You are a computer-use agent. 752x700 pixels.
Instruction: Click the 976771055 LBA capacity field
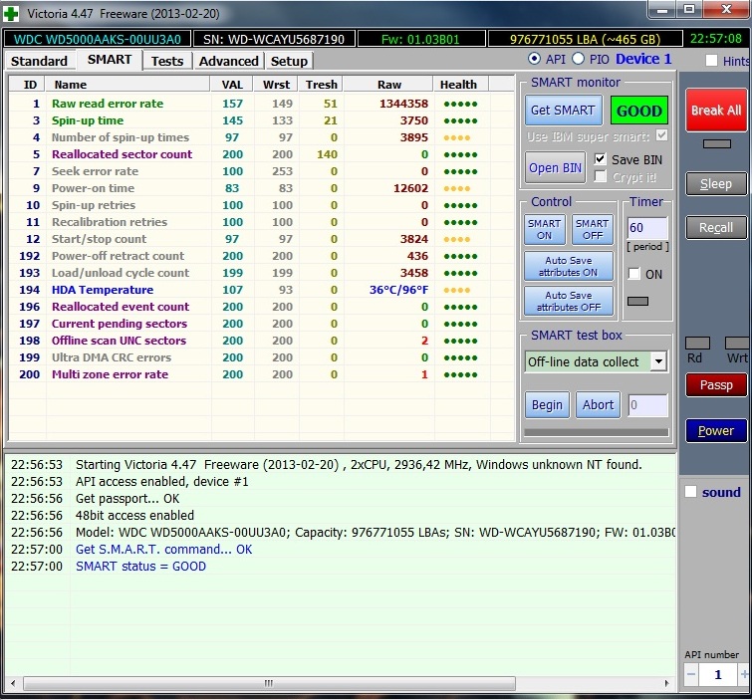click(x=585, y=39)
